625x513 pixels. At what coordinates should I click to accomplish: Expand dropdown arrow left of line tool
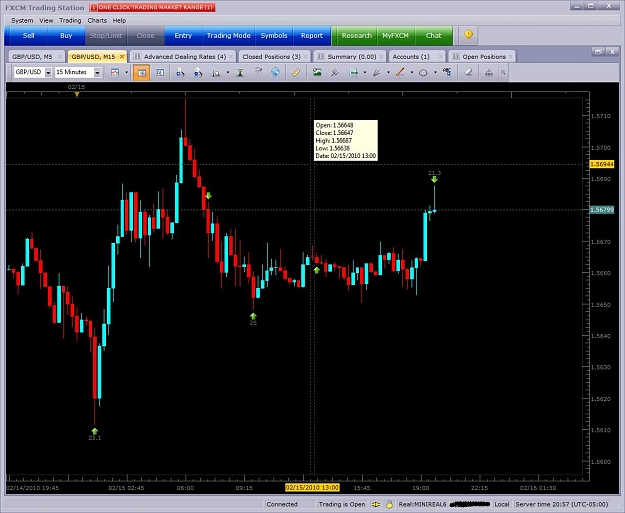pyautogui.click(x=388, y=73)
